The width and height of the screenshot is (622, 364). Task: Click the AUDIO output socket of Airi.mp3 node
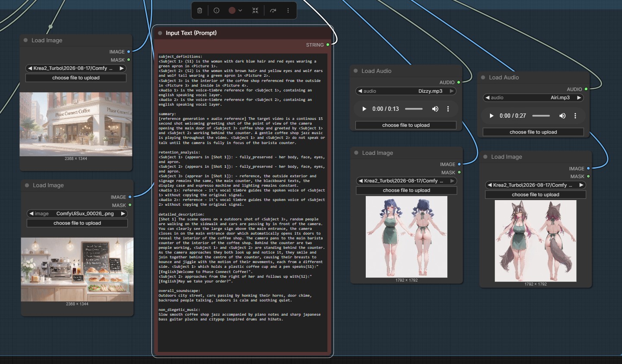586,89
